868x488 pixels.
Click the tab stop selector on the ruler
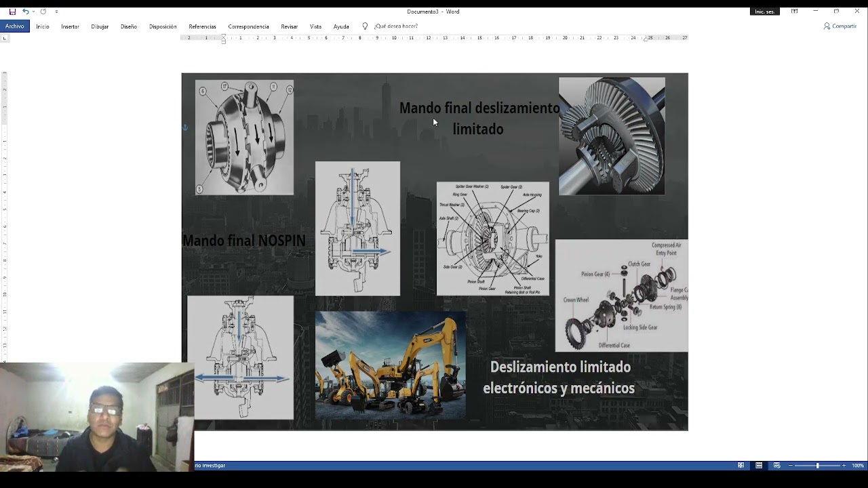point(4,38)
